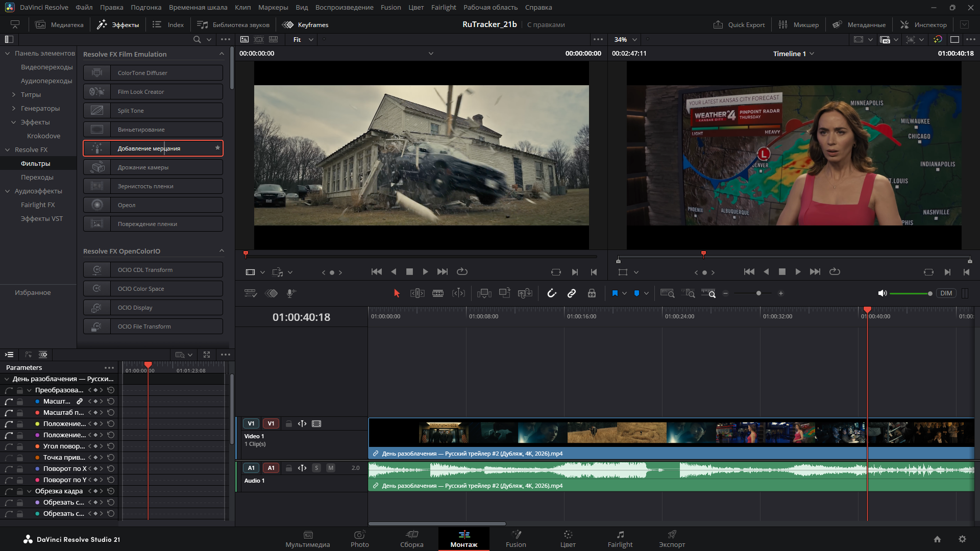Open the Timeline 1 selector dropdown
980x551 pixels.
click(x=794, y=54)
